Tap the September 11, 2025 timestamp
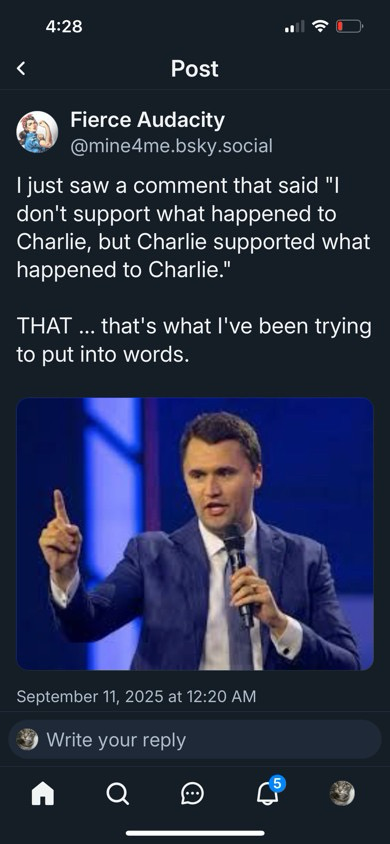 click(x=137, y=697)
